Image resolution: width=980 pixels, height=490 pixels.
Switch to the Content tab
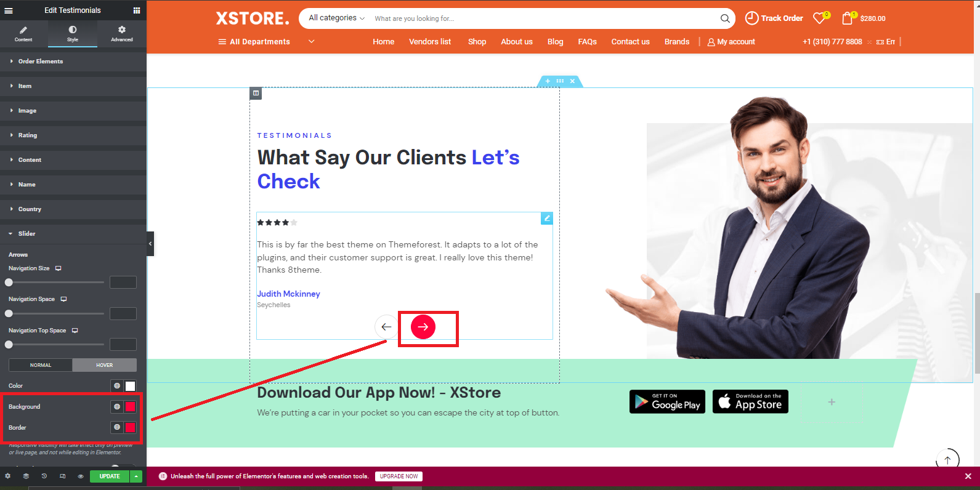23,34
